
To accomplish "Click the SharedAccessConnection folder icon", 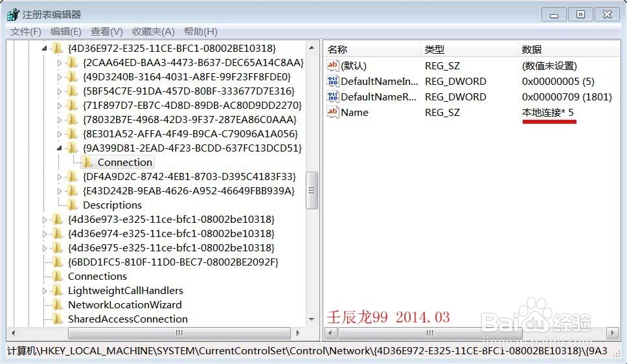I will [x=58, y=319].
